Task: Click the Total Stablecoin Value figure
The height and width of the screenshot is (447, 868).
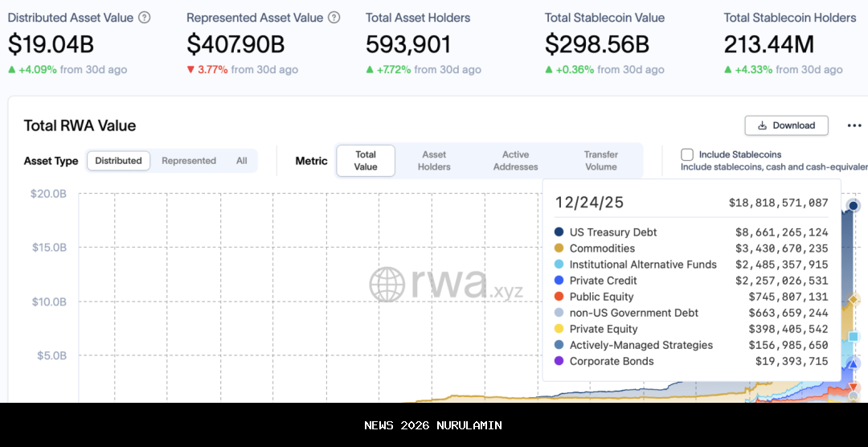Action: 598,44
